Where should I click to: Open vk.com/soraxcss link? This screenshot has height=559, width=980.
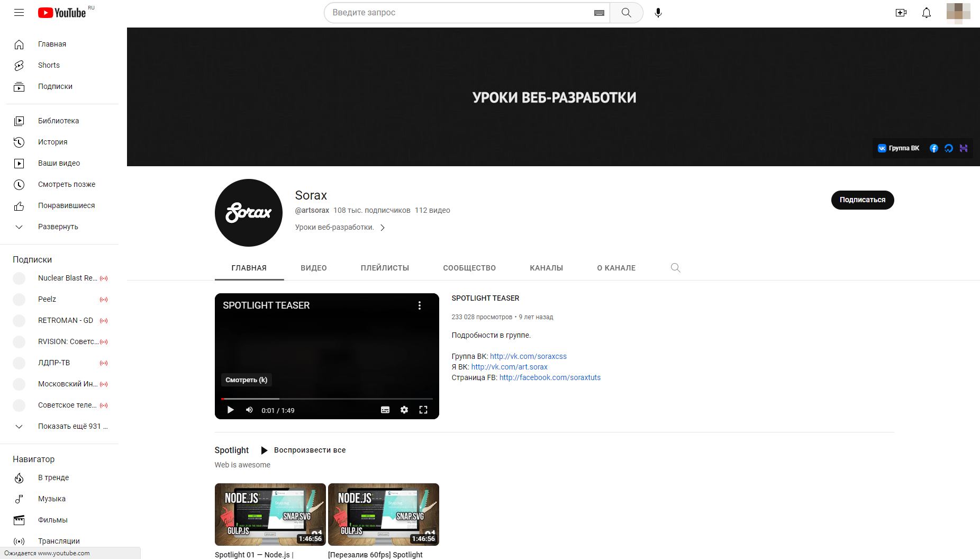[528, 356]
